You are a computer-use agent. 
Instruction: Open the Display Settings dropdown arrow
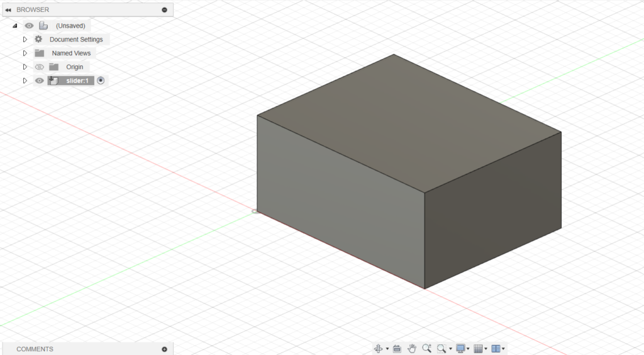point(468,349)
